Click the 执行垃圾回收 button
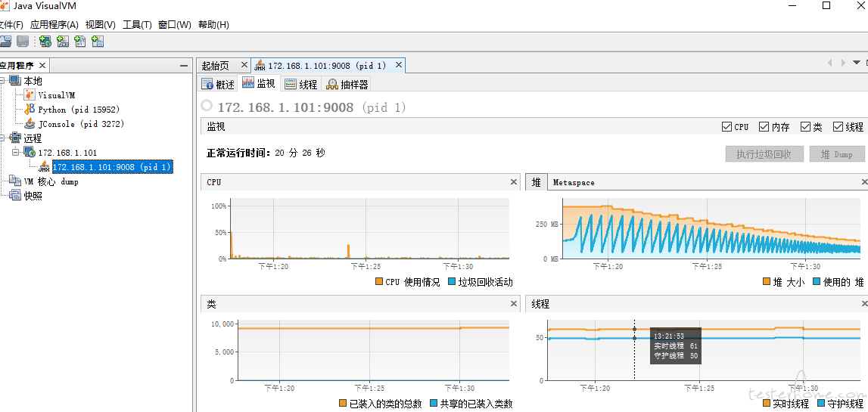 click(764, 154)
